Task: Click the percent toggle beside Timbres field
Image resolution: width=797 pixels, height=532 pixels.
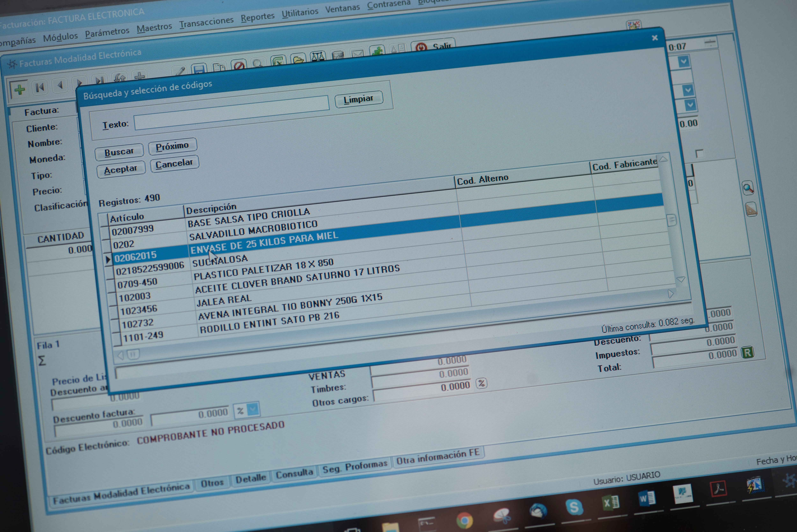Action: pyautogui.click(x=481, y=383)
